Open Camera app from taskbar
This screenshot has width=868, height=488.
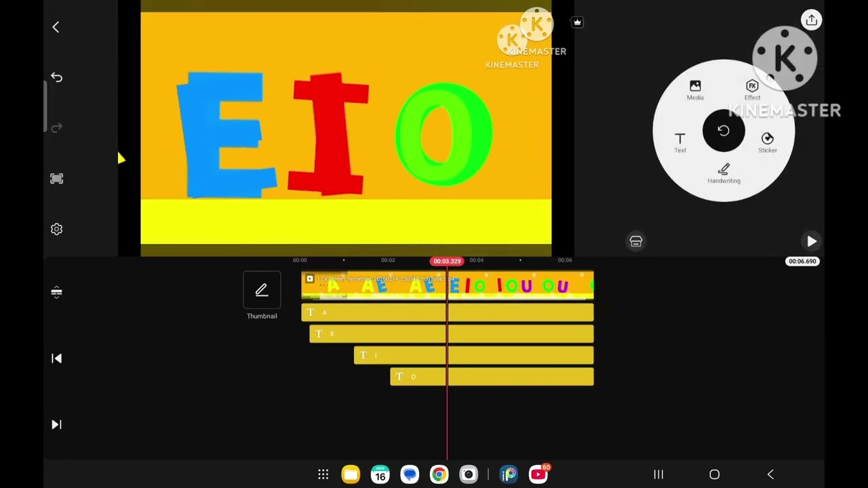[x=469, y=474]
